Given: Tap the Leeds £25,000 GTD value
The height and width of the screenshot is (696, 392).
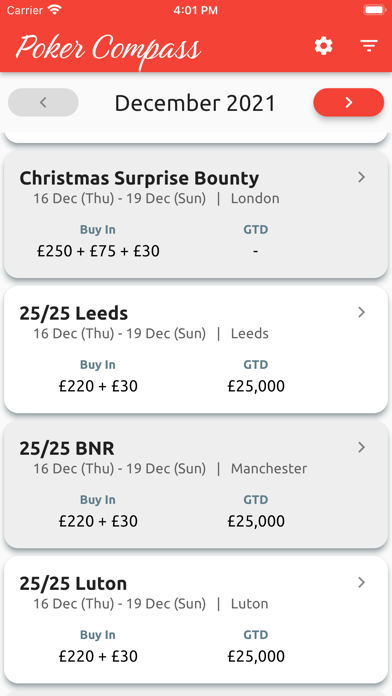Looking at the screenshot, I should 256,386.
